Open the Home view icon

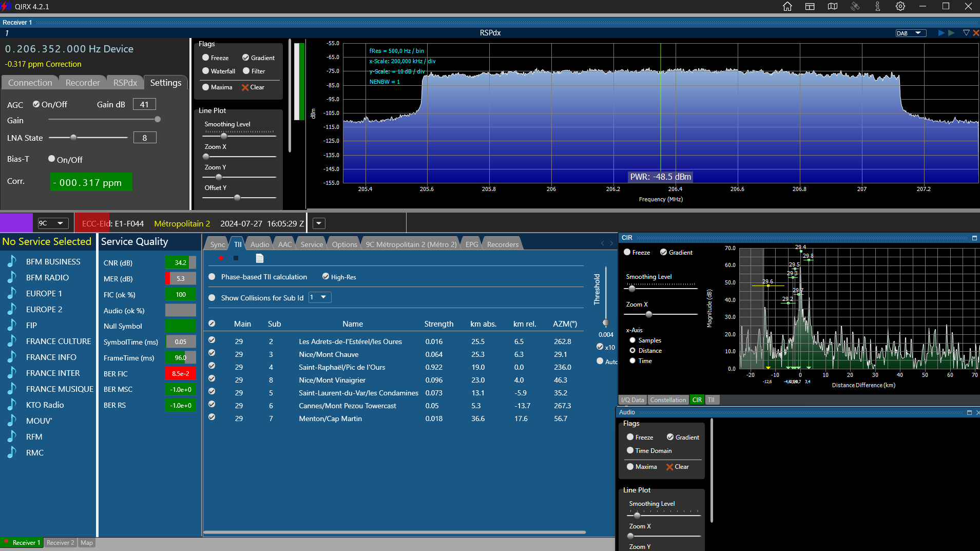point(787,7)
